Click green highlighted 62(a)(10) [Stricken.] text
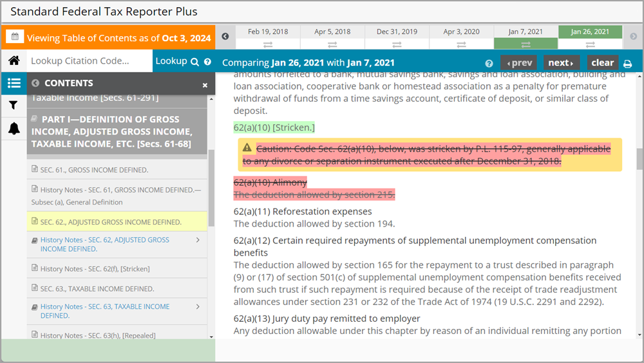 tap(274, 127)
